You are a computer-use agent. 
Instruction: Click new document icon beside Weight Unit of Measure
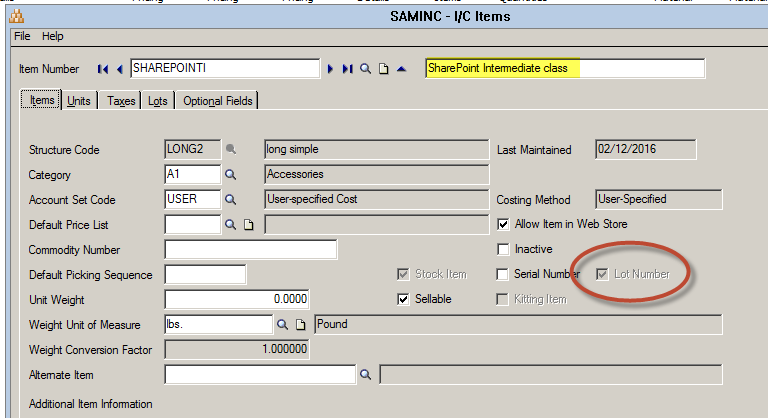coord(300,324)
